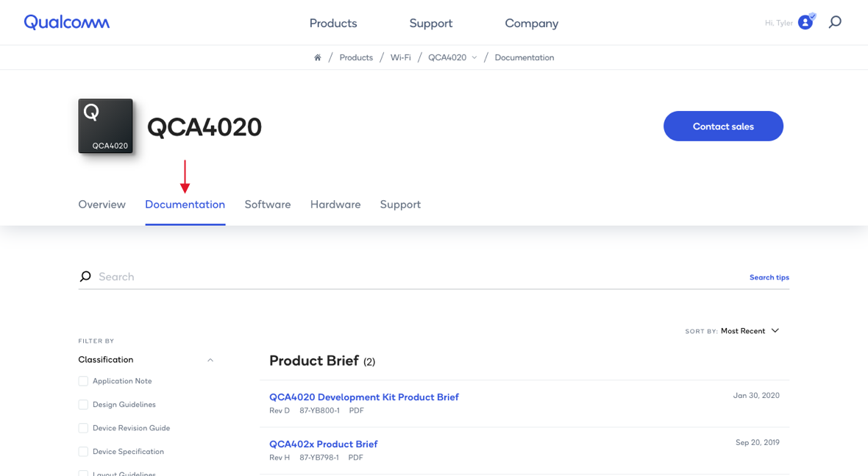This screenshot has height=476, width=868.
Task: Collapse the Classification filter section
Action: click(210, 360)
